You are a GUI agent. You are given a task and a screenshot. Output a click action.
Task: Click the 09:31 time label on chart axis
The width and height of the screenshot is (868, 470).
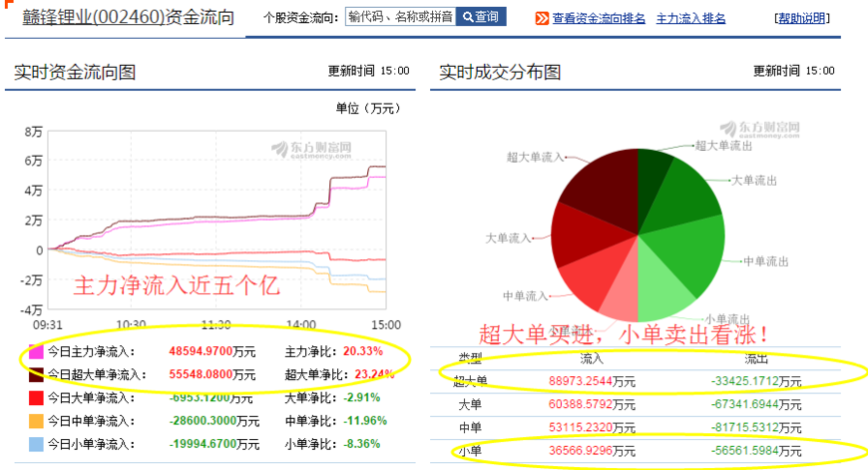point(48,325)
